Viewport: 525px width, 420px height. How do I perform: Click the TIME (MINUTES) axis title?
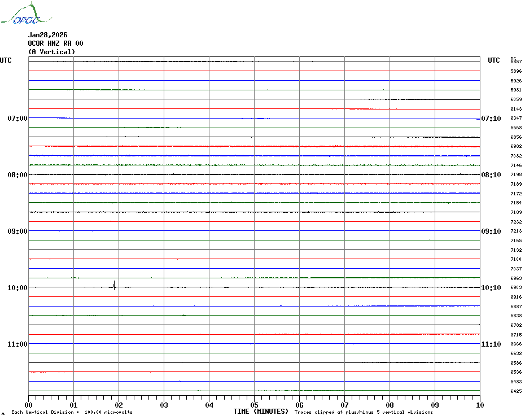(x=261, y=412)
